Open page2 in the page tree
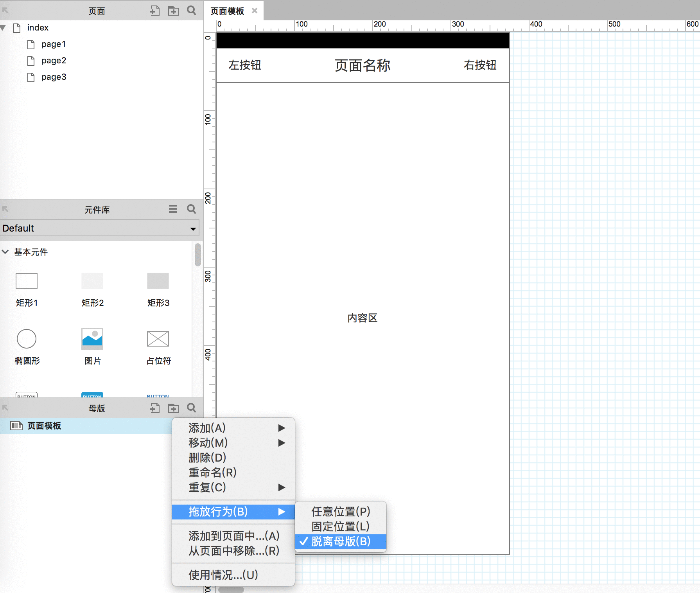The height and width of the screenshot is (593, 700). coord(54,61)
